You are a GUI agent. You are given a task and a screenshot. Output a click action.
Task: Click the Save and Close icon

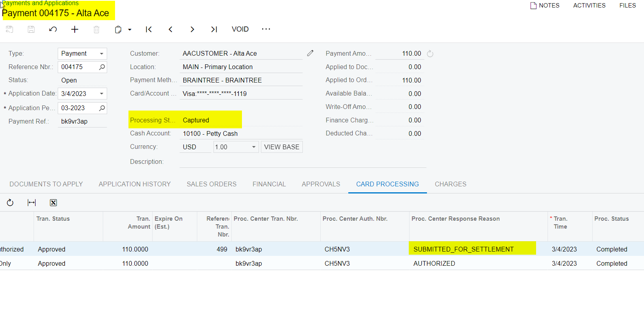(x=9, y=29)
